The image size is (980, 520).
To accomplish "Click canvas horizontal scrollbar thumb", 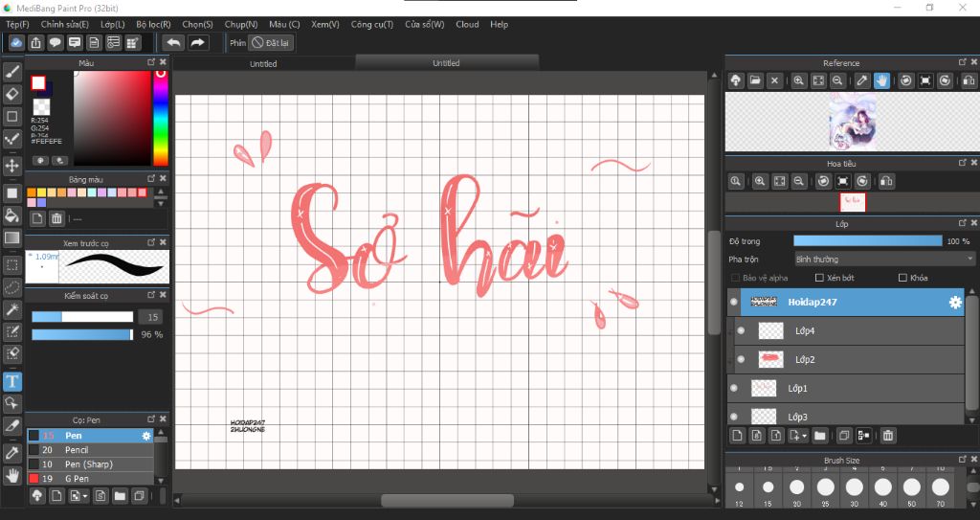I will tap(448, 501).
